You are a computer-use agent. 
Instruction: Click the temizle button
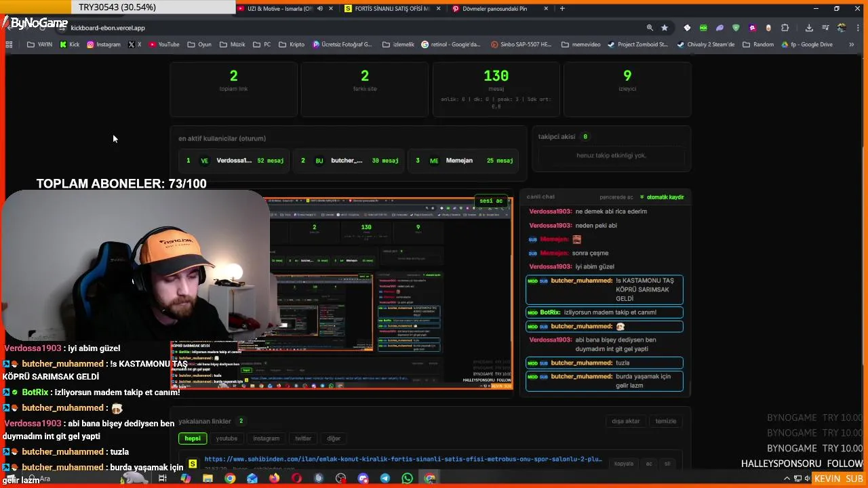tap(666, 421)
